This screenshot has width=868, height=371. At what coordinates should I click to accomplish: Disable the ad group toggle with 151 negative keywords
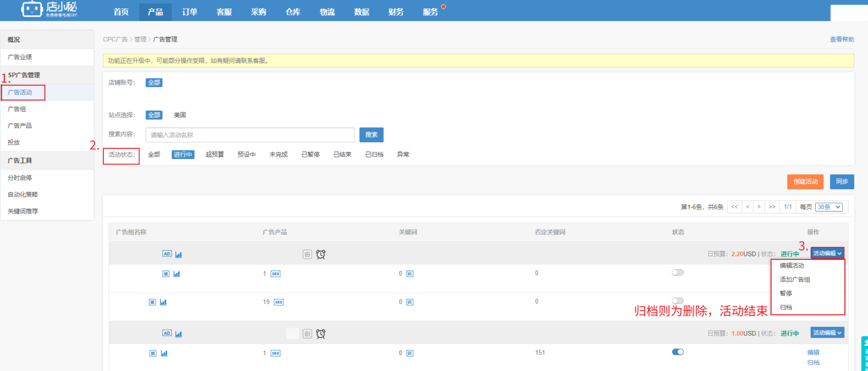[677, 352]
